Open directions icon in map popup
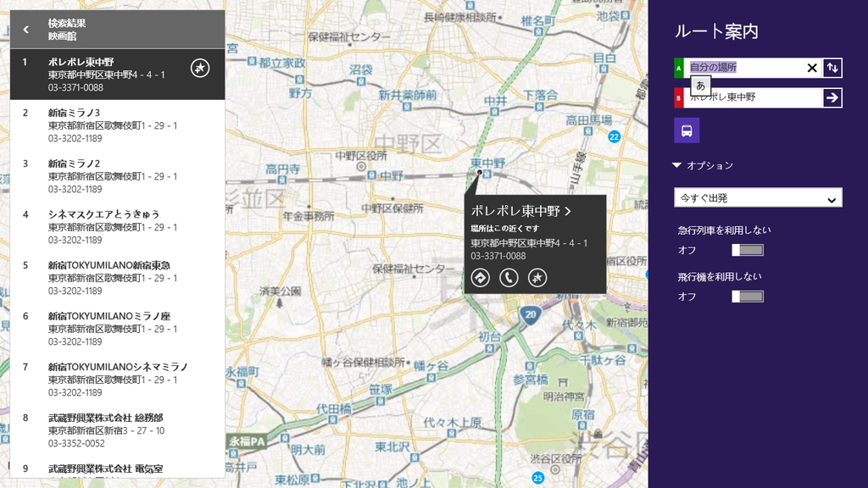This screenshot has width=868, height=488. pos(480,277)
